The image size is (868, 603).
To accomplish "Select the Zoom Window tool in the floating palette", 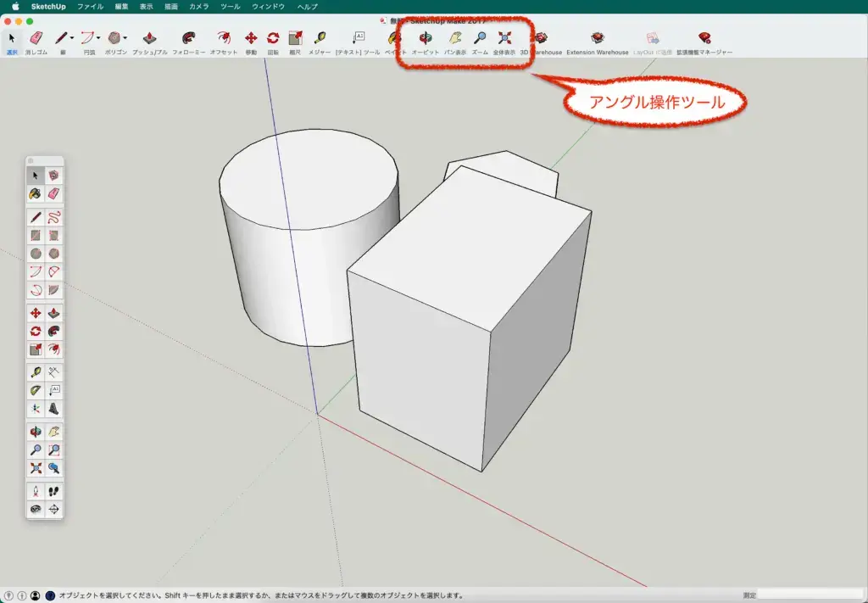I will click(x=53, y=450).
